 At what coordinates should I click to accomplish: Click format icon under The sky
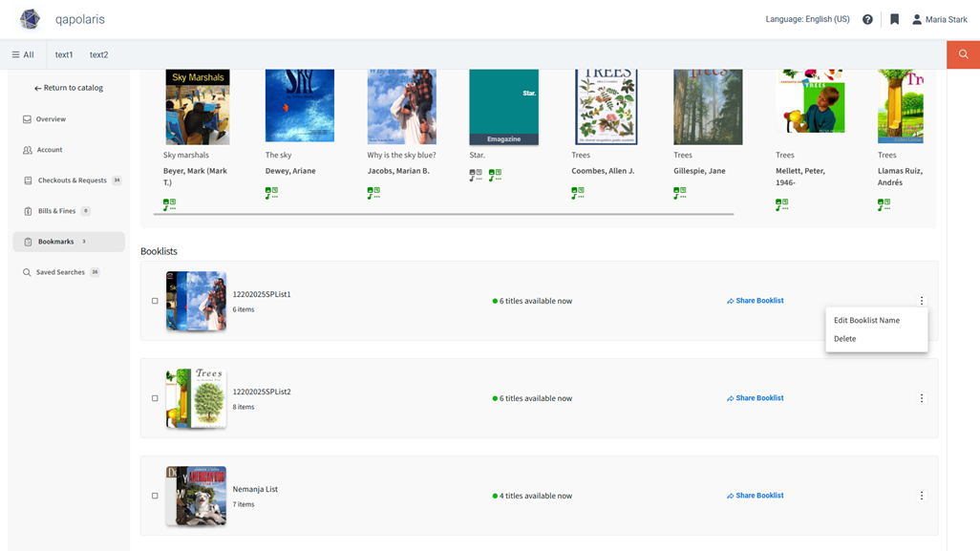tap(271, 192)
